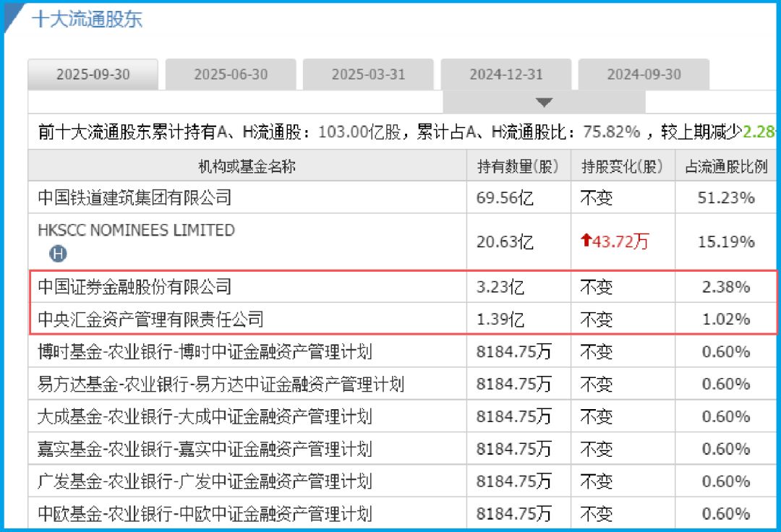Open 易方达基金-农业银行 plan link
Image resolution: width=781 pixels, height=532 pixels.
pyautogui.click(x=221, y=384)
